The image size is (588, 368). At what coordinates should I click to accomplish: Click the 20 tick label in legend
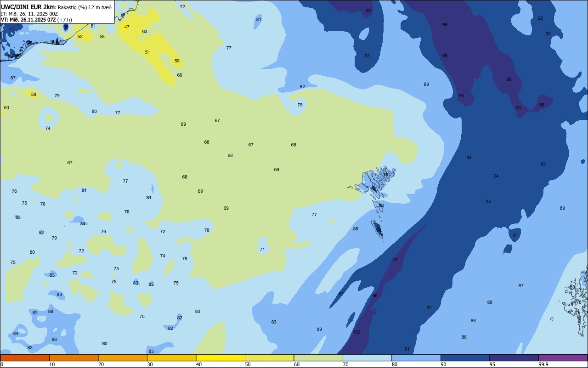pyautogui.click(x=101, y=364)
